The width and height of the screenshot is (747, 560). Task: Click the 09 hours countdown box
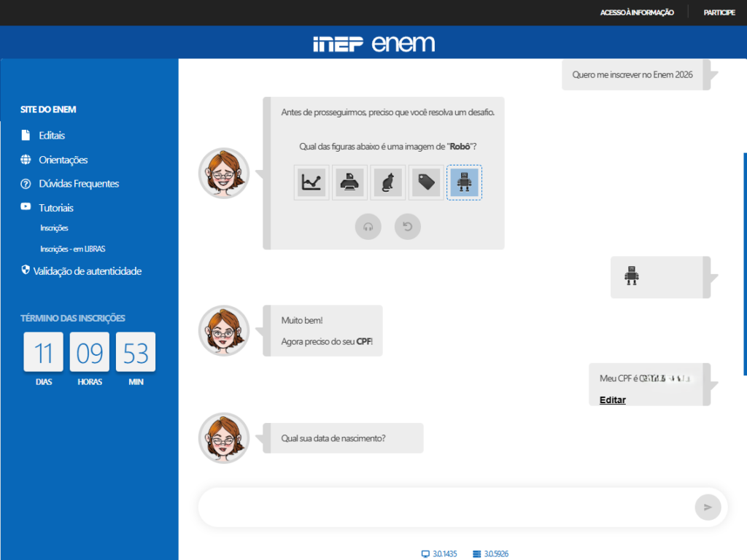[x=90, y=352]
